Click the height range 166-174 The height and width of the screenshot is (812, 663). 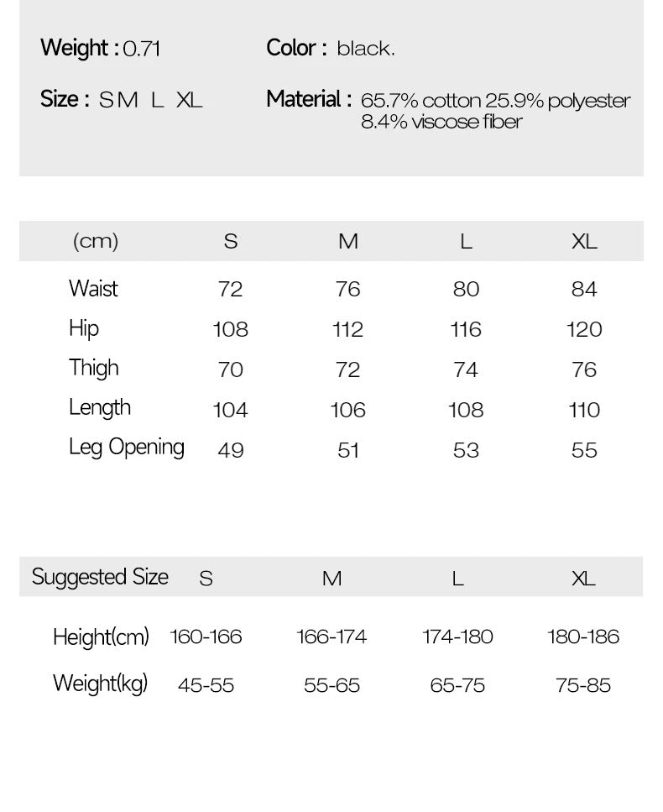pos(331,637)
